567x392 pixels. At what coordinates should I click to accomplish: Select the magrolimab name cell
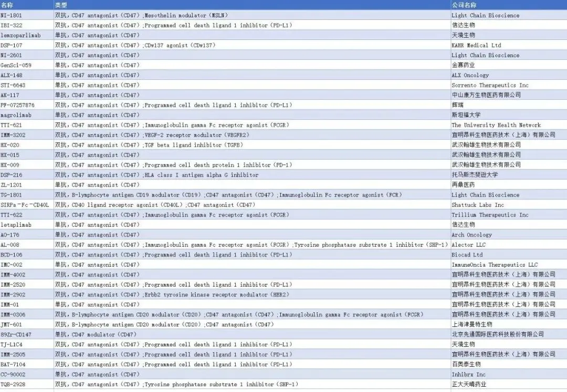27,115
